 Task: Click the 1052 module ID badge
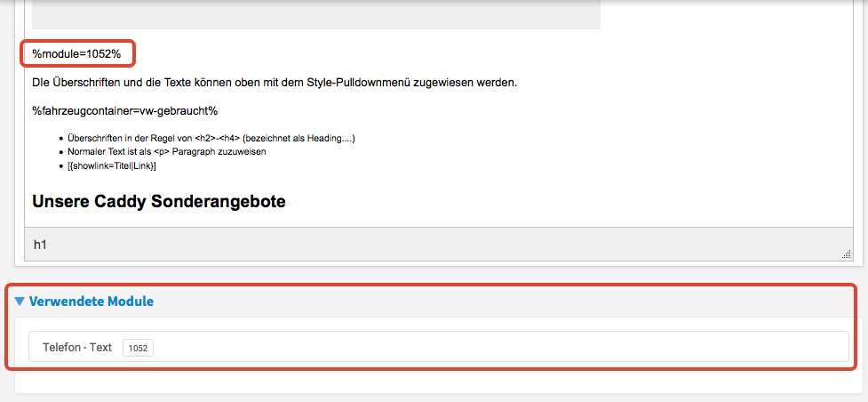(x=138, y=348)
